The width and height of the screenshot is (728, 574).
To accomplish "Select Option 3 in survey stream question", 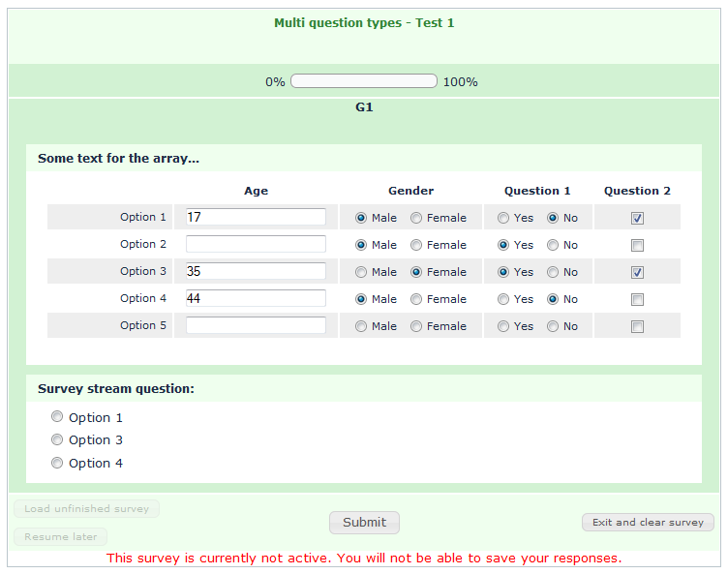I will [x=57, y=439].
